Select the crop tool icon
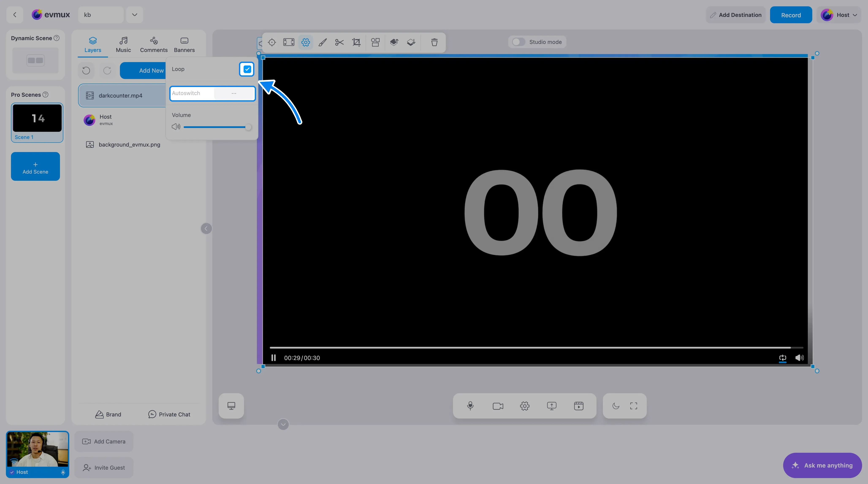 (x=356, y=42)
